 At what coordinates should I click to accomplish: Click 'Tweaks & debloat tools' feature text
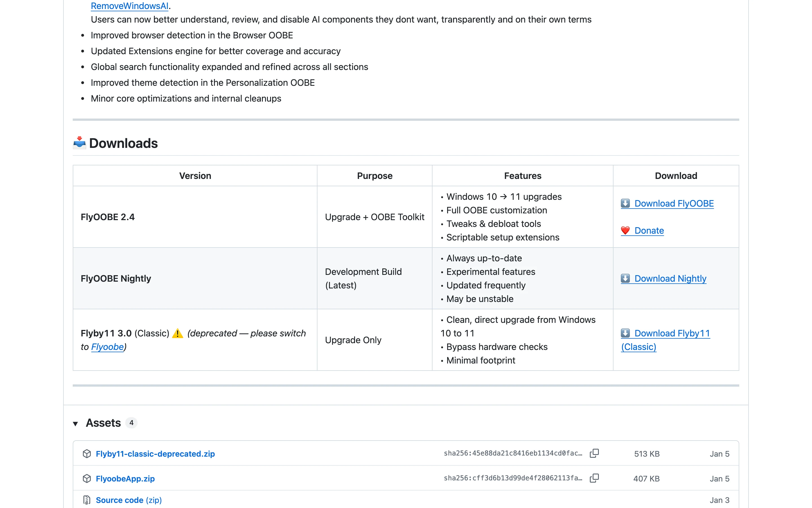[x=494, y=224]
